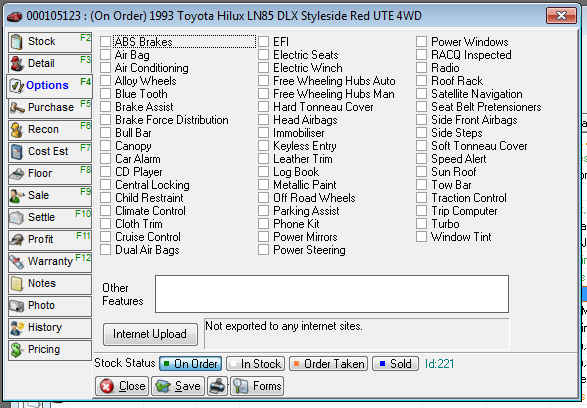Screen dimensions: 587x408
Task: Enable the Trip Computer option
Action: click(x=422, y=211)
